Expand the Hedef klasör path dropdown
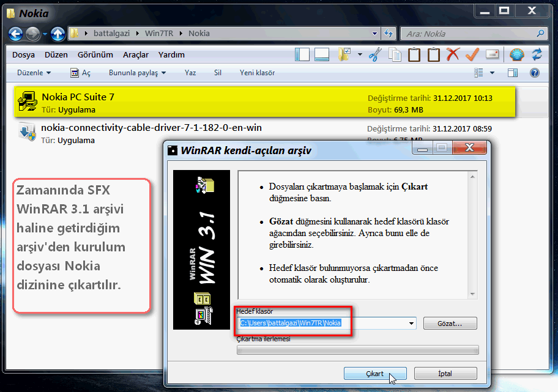 click(411, 324)
